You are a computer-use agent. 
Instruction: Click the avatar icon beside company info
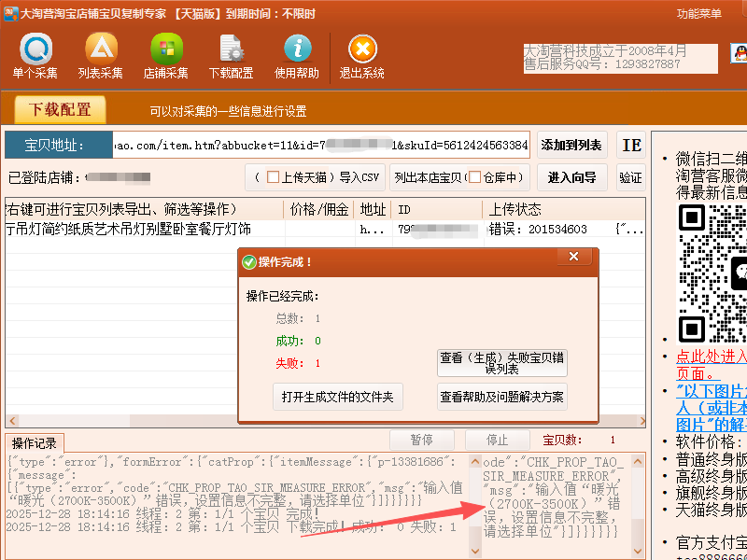click(x=738, y=53)
